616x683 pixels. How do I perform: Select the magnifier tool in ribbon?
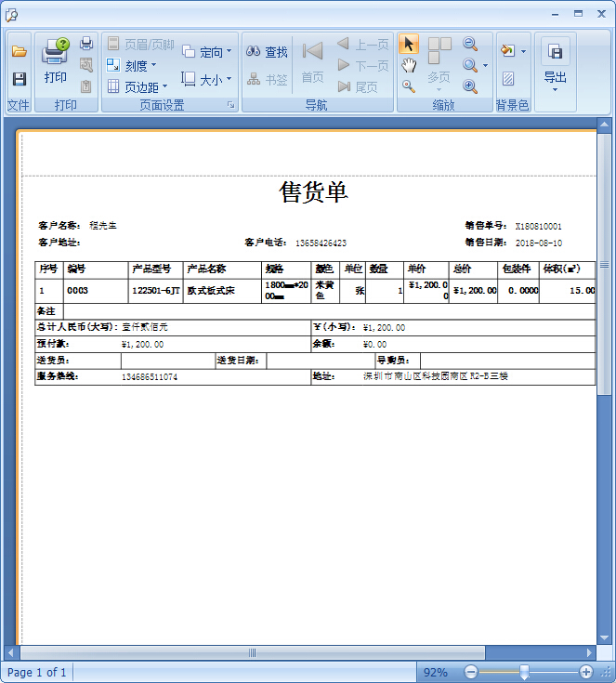pos(409,86)
